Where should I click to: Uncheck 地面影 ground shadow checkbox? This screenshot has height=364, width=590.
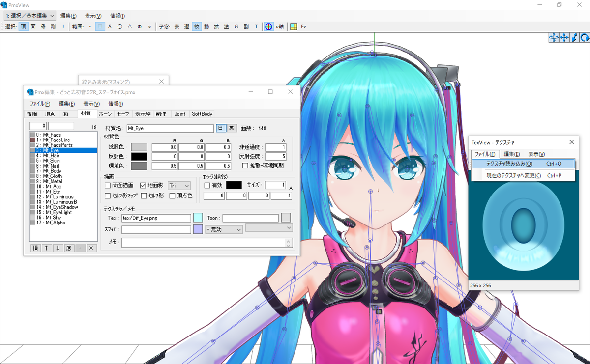pyautogui.click(x=153, y=186)
